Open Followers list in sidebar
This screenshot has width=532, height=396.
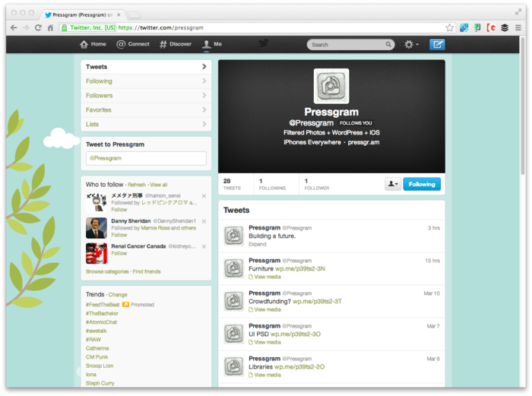[x=146, y=96]
